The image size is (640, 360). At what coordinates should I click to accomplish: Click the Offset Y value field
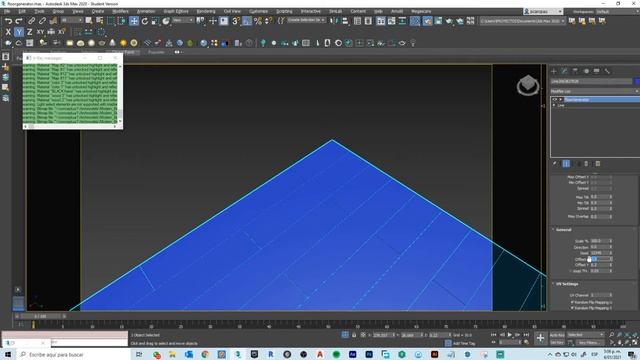coord(600,265)
